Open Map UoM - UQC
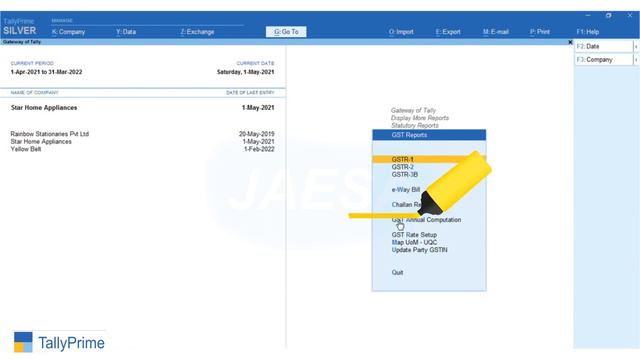This screenshot has height=360, width=640. tap(414, 242)
